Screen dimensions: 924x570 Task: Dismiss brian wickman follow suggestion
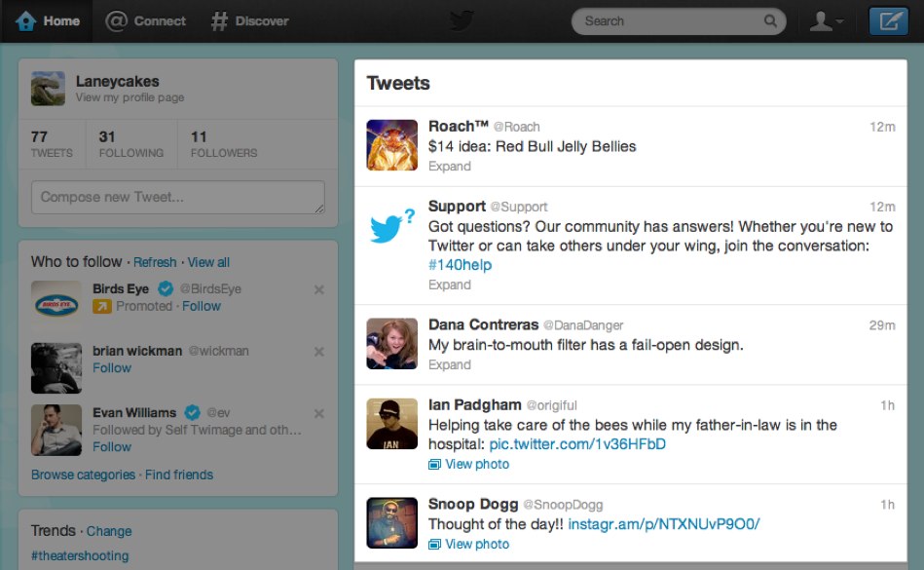(318, 352)
